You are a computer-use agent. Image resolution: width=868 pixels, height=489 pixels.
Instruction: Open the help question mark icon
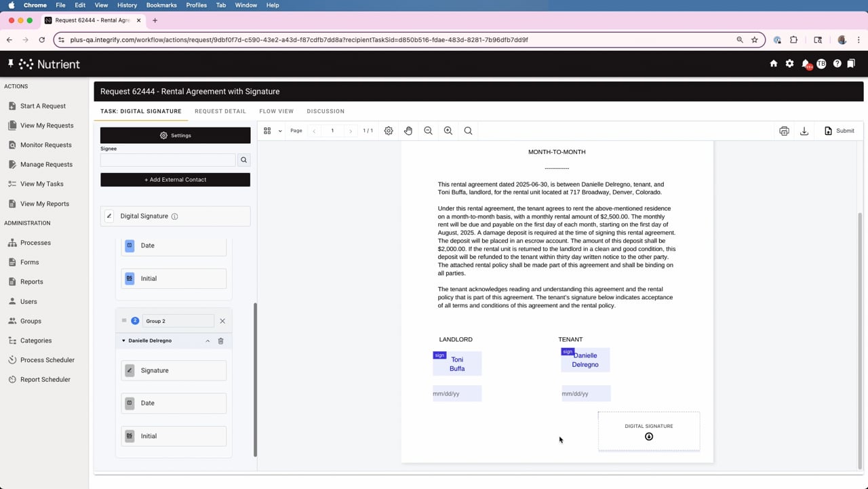[837, 64]
